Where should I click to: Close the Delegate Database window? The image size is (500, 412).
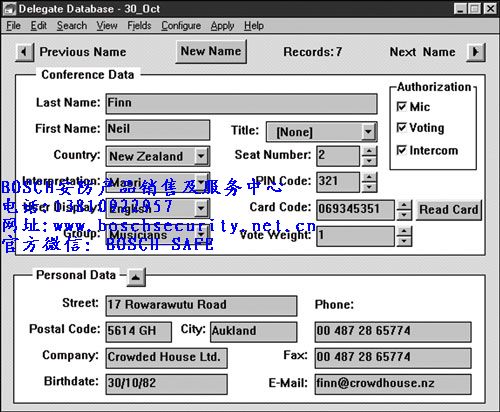[x=490, y=9]
